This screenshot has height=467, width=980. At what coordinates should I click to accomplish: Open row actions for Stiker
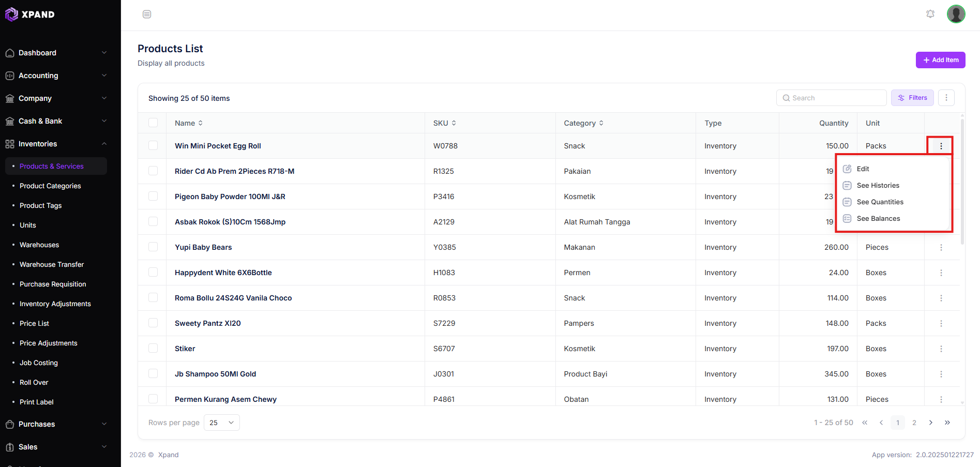941,349
